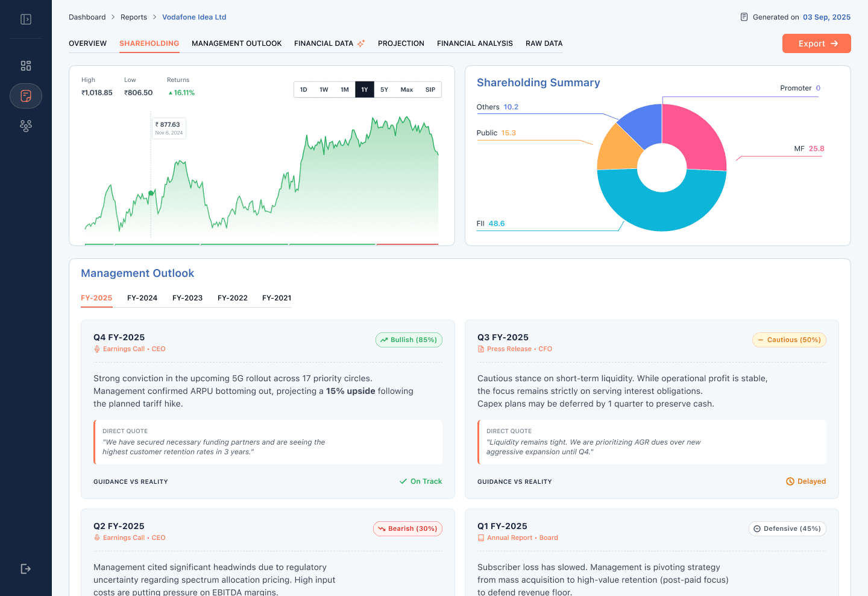Select the 1W chart range
This screenshot has width=868, height=596.
(324, 90)
